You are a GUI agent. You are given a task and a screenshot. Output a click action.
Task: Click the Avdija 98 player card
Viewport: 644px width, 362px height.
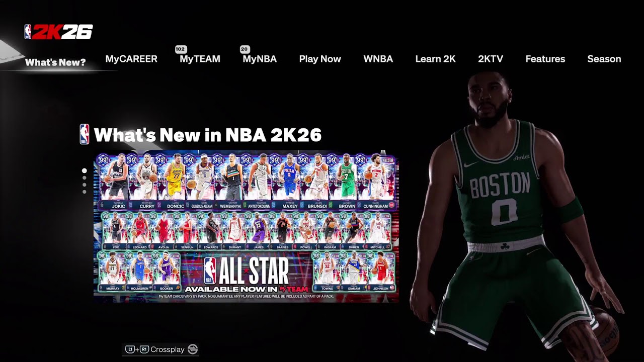[163, 231]
